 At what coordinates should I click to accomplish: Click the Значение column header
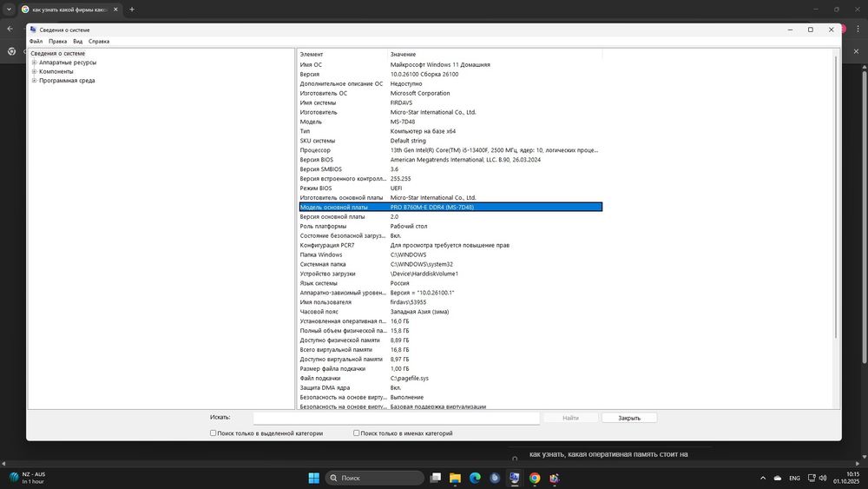[x=495, y=54]
